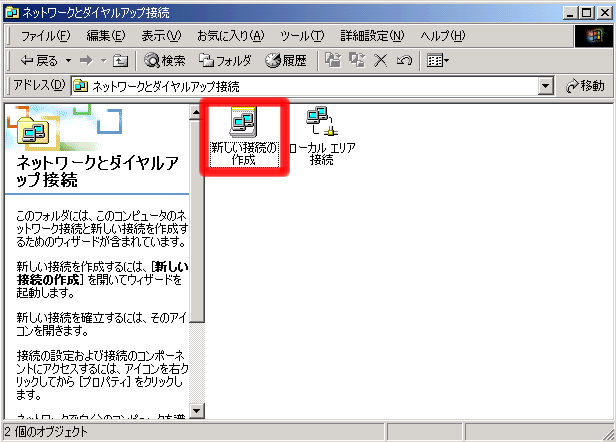Click the forward arrow button
Image resolution: width=616 pixels, height=442 pixels.
86,61
